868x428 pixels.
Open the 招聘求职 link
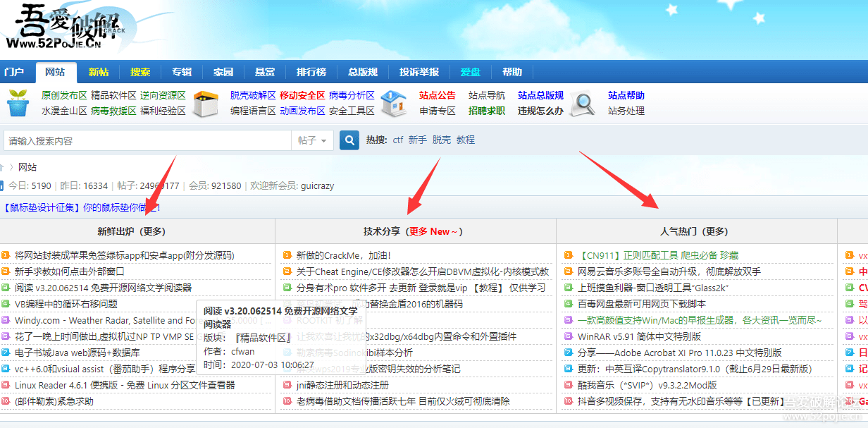tap(487, 111)
